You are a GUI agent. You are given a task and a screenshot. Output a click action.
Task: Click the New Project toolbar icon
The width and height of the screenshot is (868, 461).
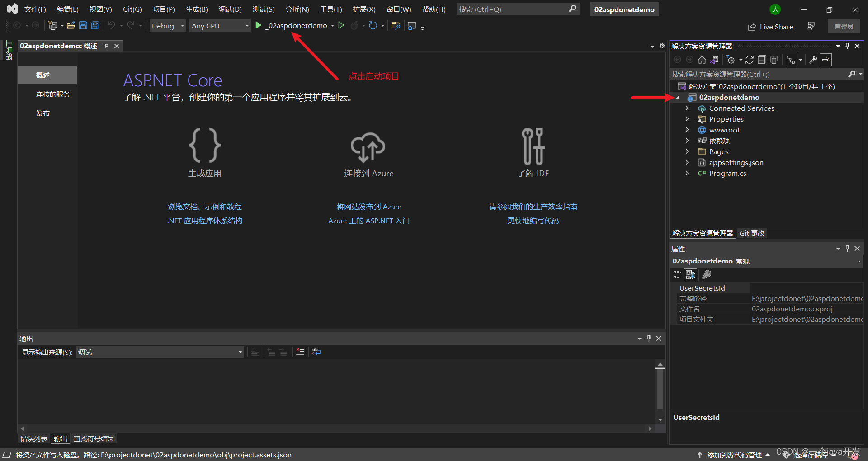(x=52, y=26)
